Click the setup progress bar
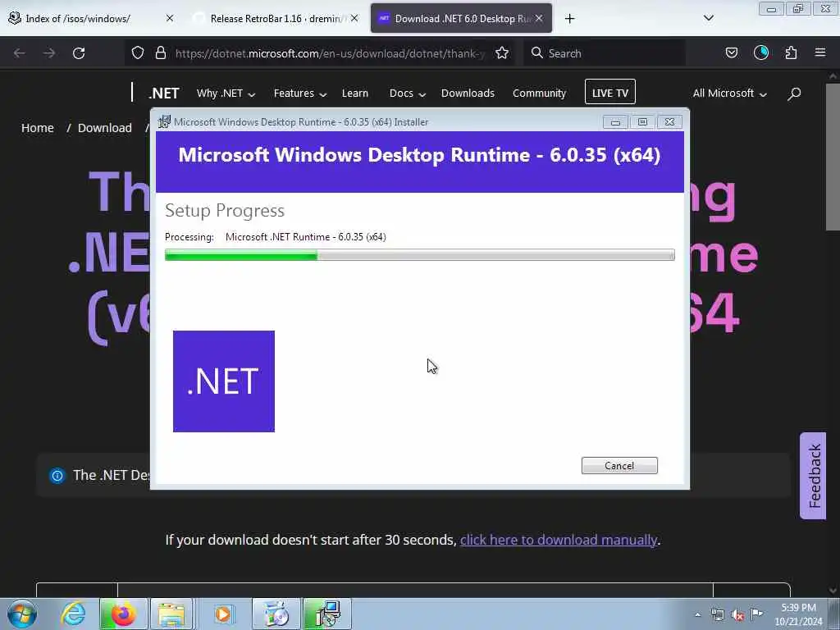The height and width of the screenshot is (630, 840). tap(419, 255)
